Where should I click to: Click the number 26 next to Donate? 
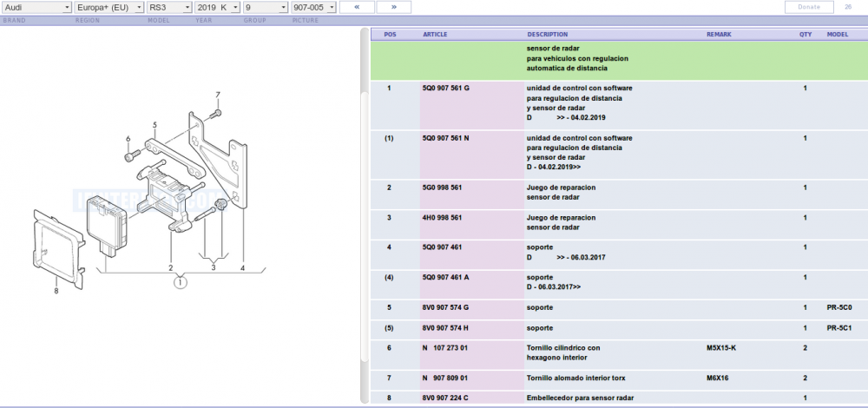848,7
